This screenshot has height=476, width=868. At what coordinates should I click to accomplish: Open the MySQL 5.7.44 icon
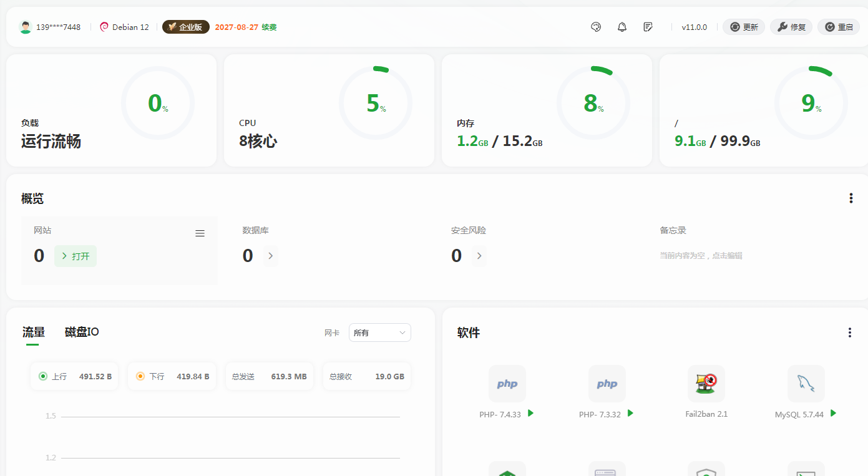pos(806,384)
